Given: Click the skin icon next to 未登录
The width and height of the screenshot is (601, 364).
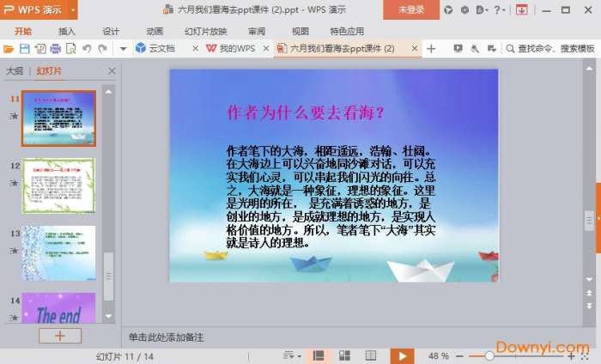Looking at the screenshot, I should pos(447,10).
